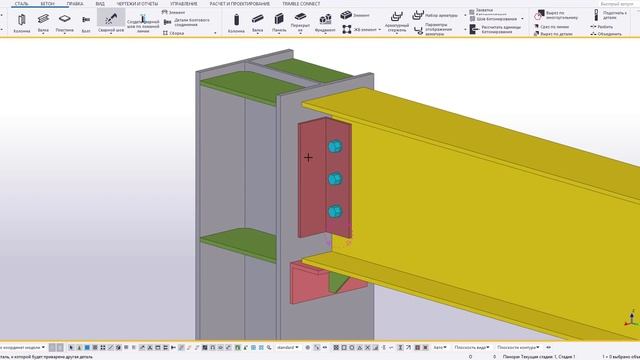This screenshot has width=640, height=360.
Task: Select the Подогнать к детали tool
Action: point(610,16)
